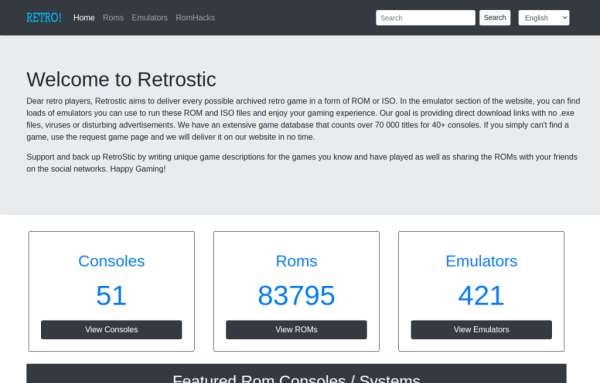This screenshot has height=383, width=600.
Task: Click the Search button
Action: pyautogui.click(x=495, y=18)
